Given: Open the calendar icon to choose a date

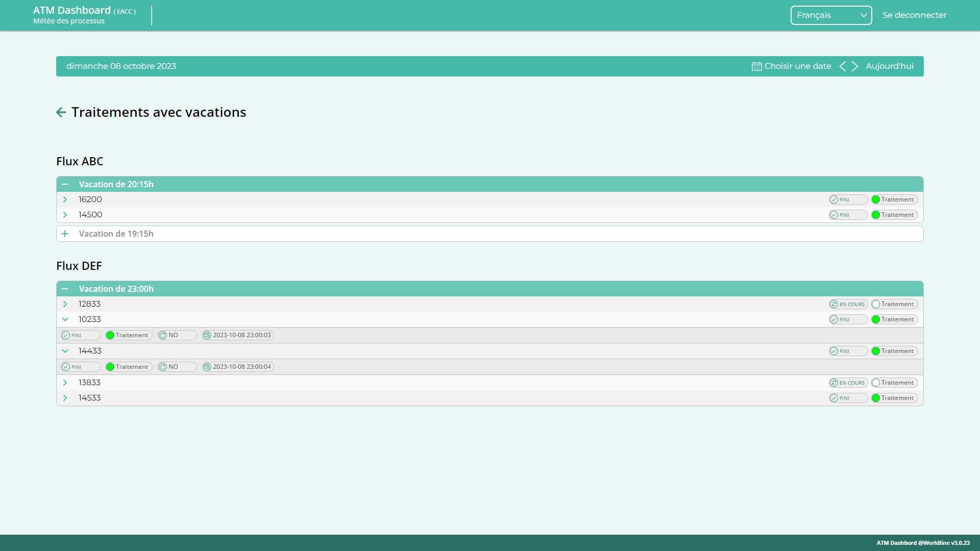Looking at the screenshot, I should 756,66.
